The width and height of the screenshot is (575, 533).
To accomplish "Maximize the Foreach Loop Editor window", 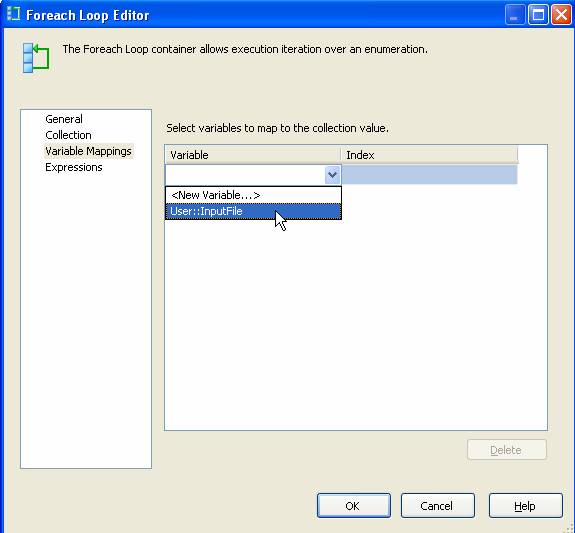I will (538, 15).
